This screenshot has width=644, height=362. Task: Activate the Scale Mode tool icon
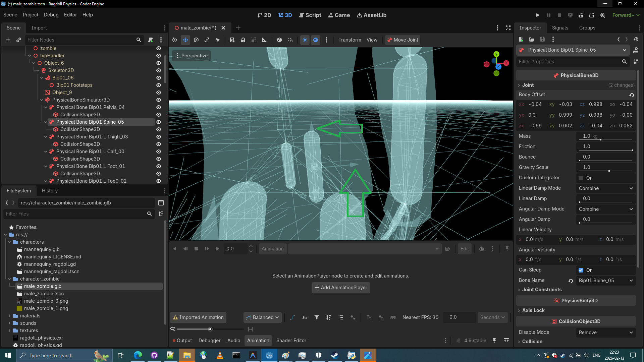(x=207, y=40)
